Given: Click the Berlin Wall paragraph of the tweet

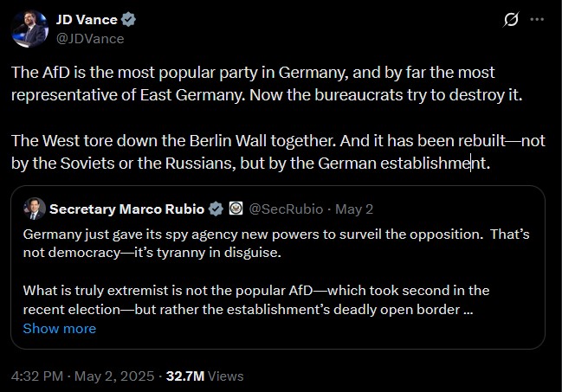Looking at the screenshot, I should 278,152.
